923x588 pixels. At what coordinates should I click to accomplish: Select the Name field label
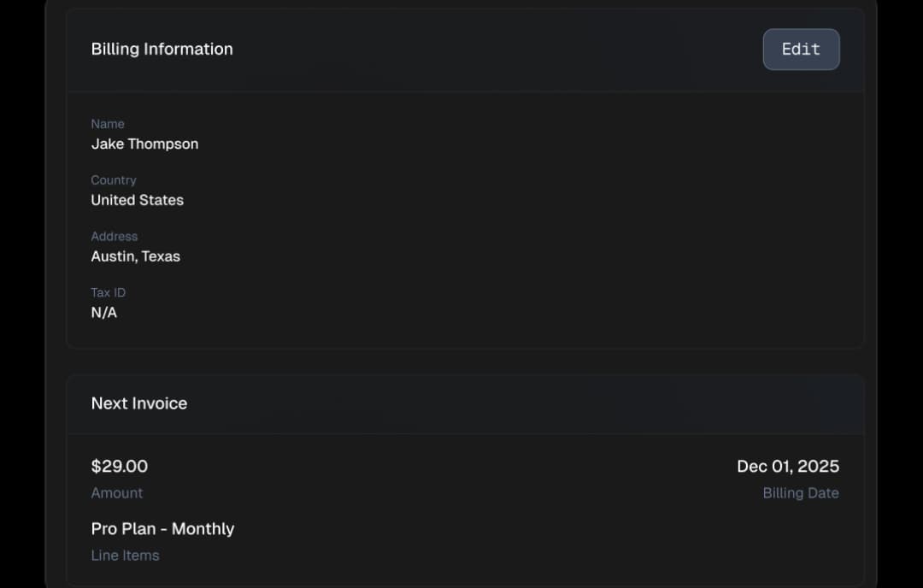coord(108,124)
